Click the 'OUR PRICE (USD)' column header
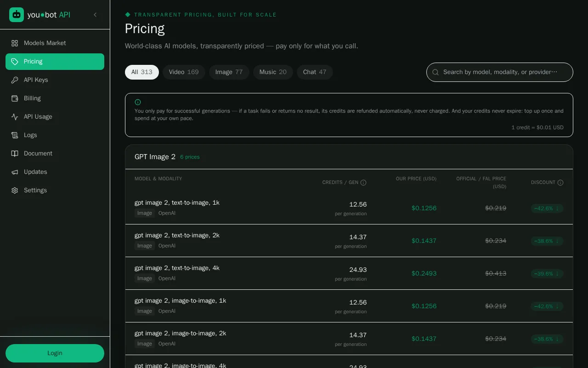The image size is (588, 368). click(416, 178)
